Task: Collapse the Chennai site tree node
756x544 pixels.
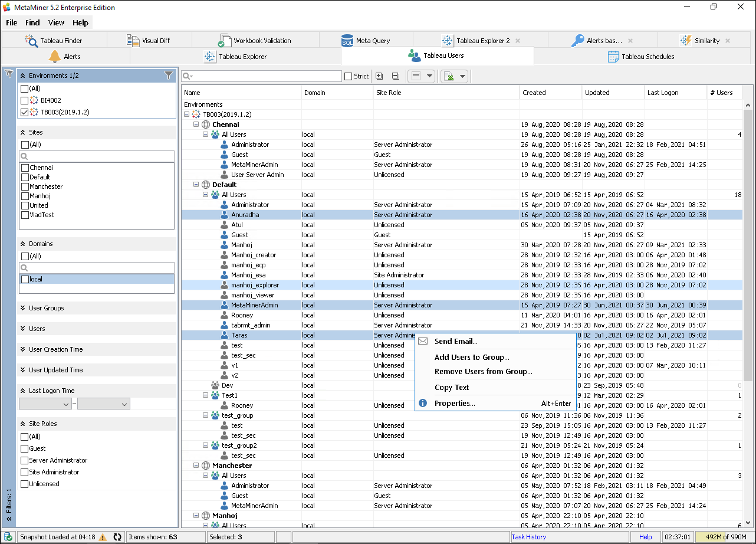Action: (x=196, y=124)
